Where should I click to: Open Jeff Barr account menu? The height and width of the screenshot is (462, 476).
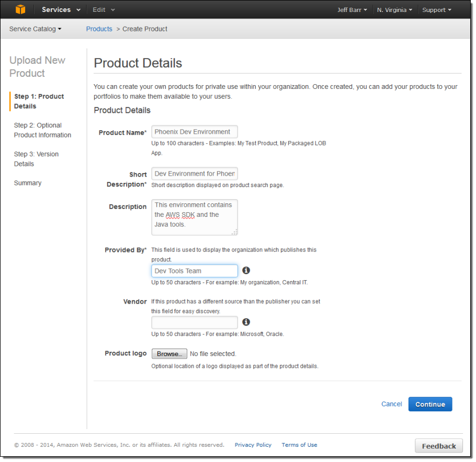352,10
